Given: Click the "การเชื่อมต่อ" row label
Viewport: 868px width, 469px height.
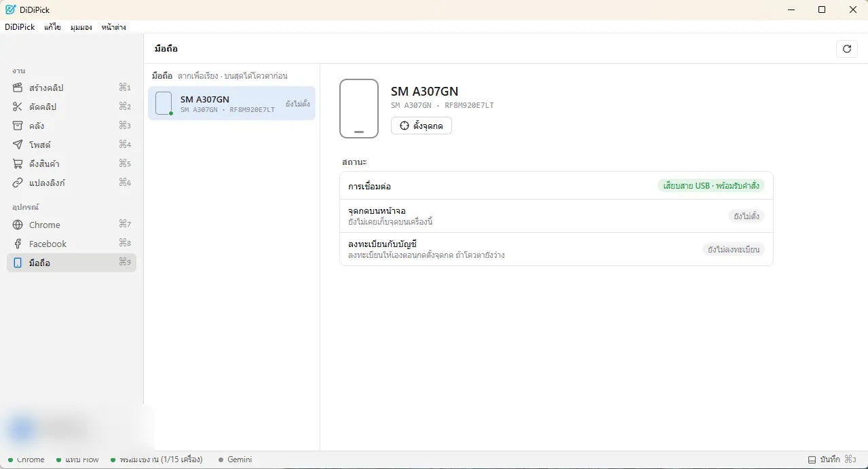Looking at the screenshot, I should (x=369, y=186).
